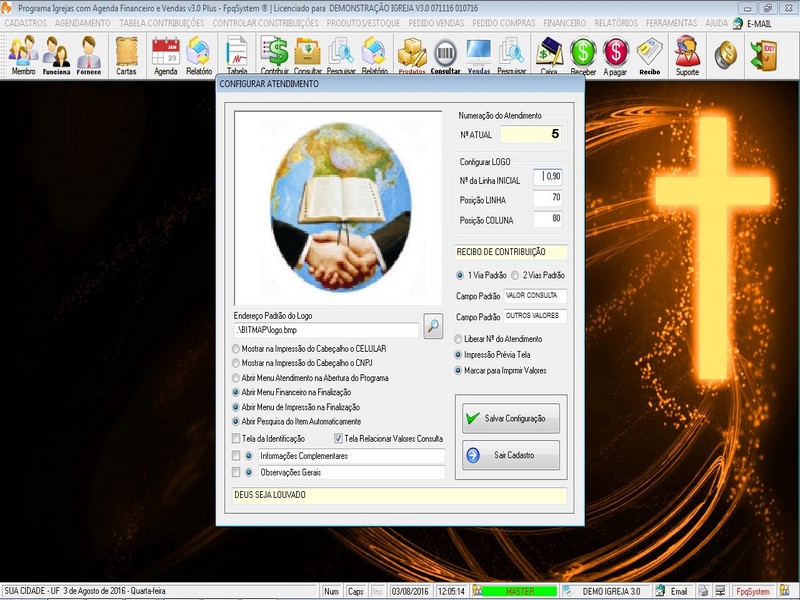
Task: Click the magnifier button beside logo path
Action: pos(433,325)
